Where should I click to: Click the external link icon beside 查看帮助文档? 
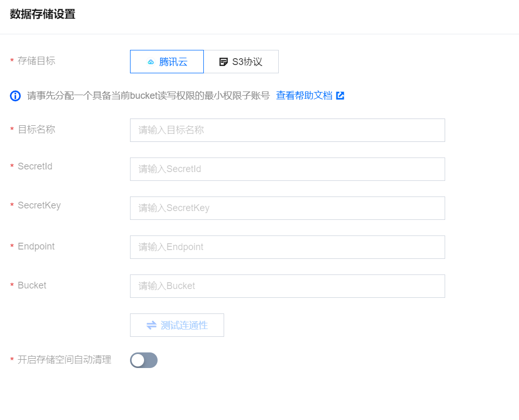pos(340,96)
